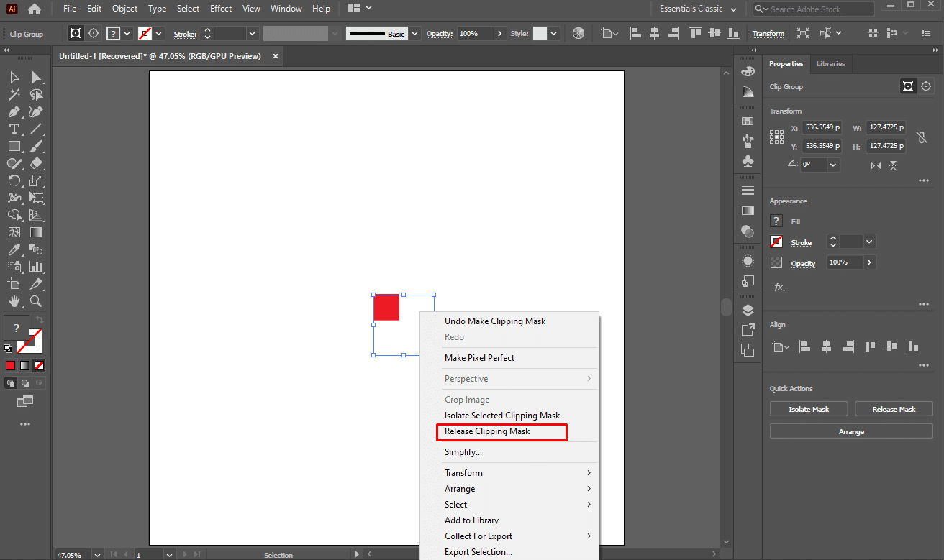Screen dimensions: 944x560
Task: Select the Hand tool
Action: [x=14, y=301]
